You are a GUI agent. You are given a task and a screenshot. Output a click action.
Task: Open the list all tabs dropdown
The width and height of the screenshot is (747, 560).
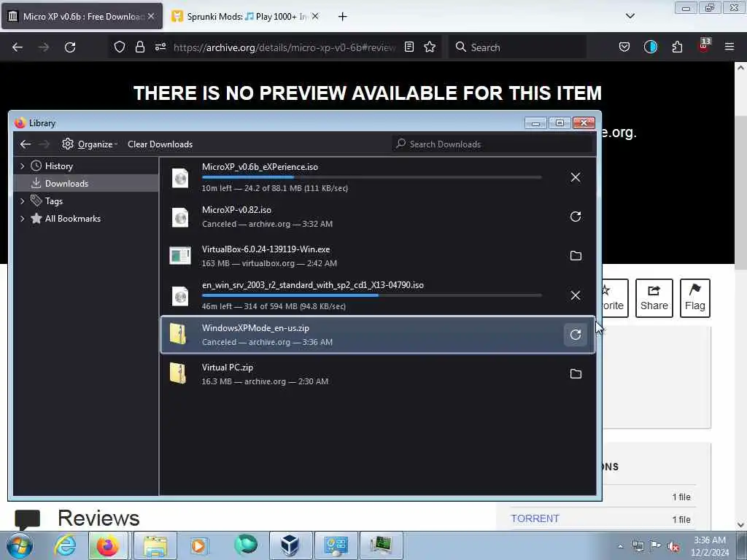click(x=630, y=16)
